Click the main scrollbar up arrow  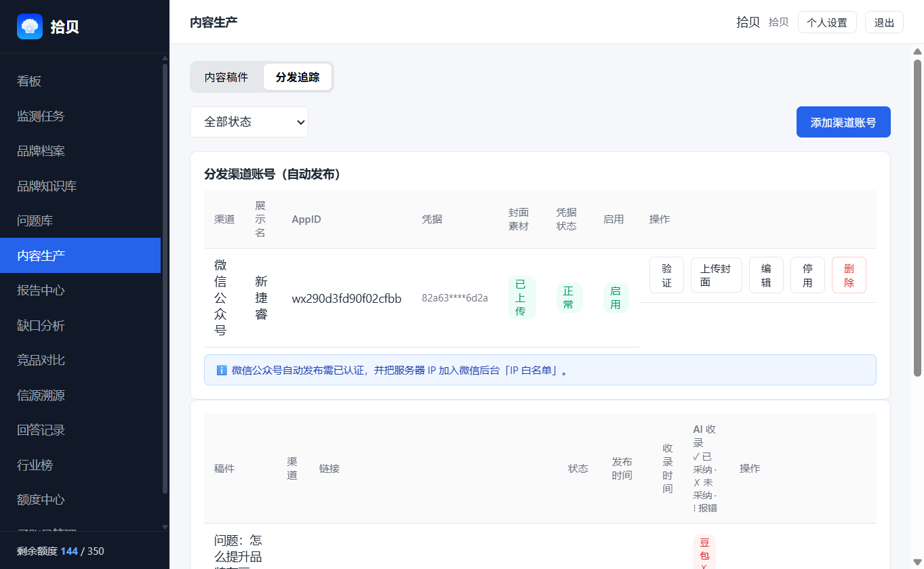[x=918, y=51]
